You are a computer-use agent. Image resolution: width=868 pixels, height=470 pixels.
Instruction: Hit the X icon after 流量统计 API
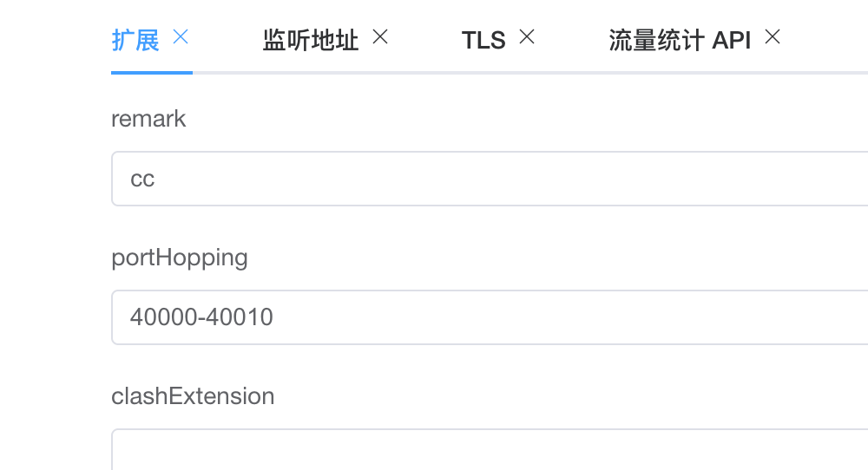(x=772, y=37)
